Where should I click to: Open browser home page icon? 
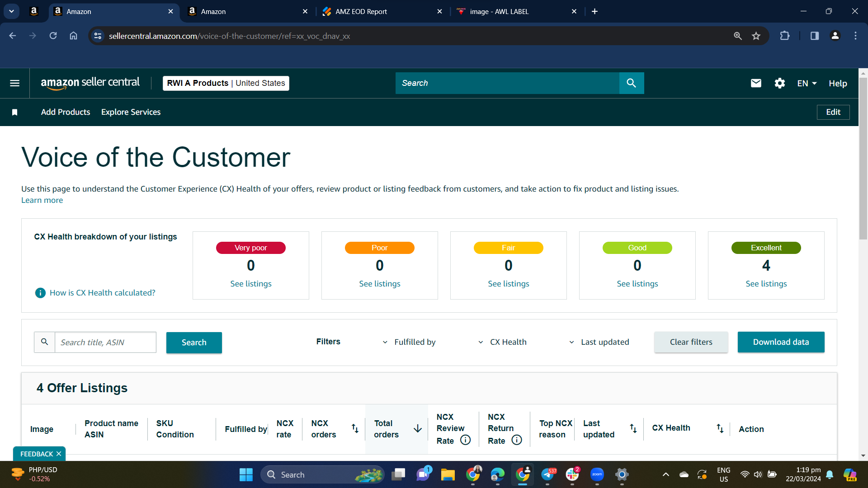73,36
